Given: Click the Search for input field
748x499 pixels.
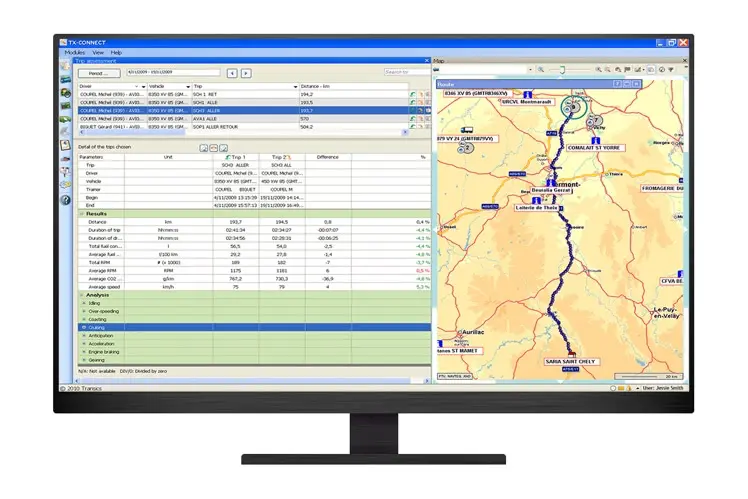Looking at the screenshot, I should [x=406, y=72].
